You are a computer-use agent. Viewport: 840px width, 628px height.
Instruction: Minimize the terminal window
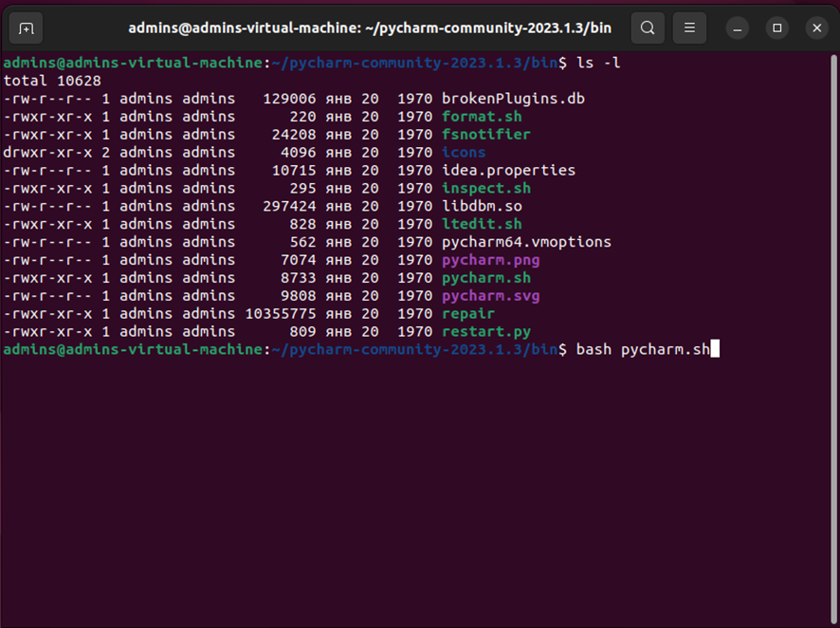pos(738,28)
